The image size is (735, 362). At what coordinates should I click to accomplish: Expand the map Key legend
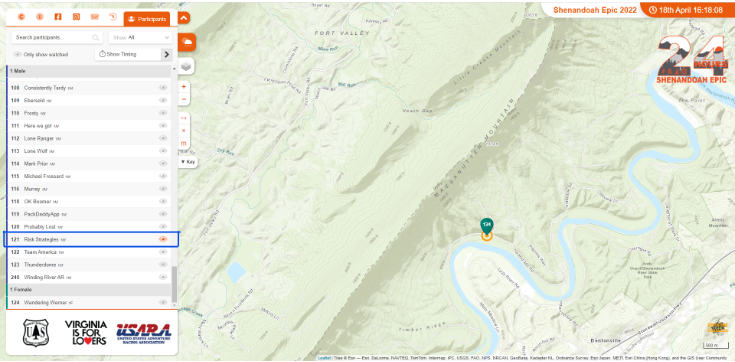pos(188,162)
